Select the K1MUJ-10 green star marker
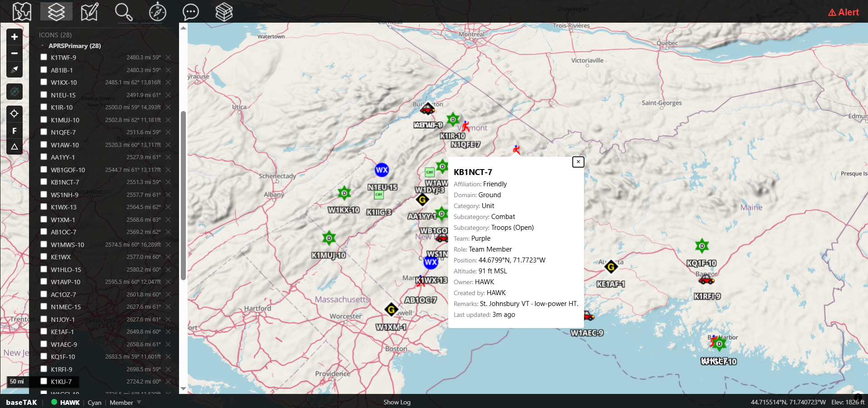868x408 pixels. (329, 238)
